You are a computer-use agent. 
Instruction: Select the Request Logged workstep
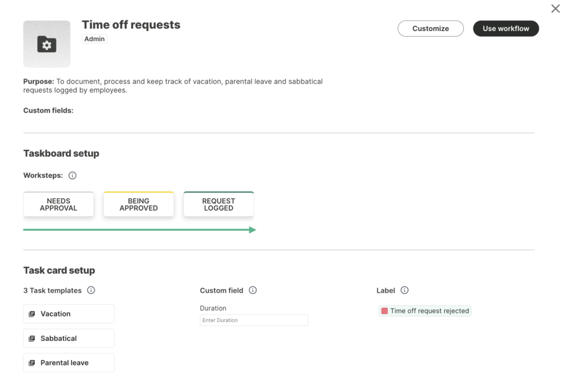point(218,204)
